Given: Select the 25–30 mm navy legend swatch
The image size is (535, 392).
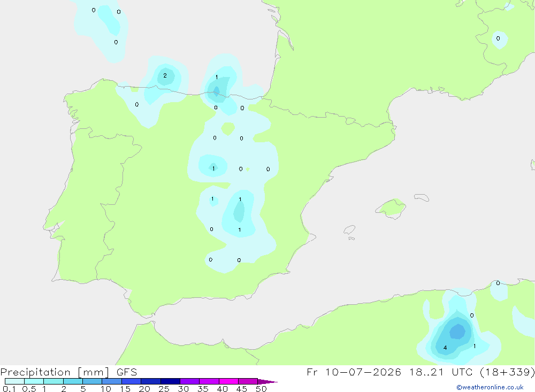Looking at the screenshot, I should click(x=170, y=381).
